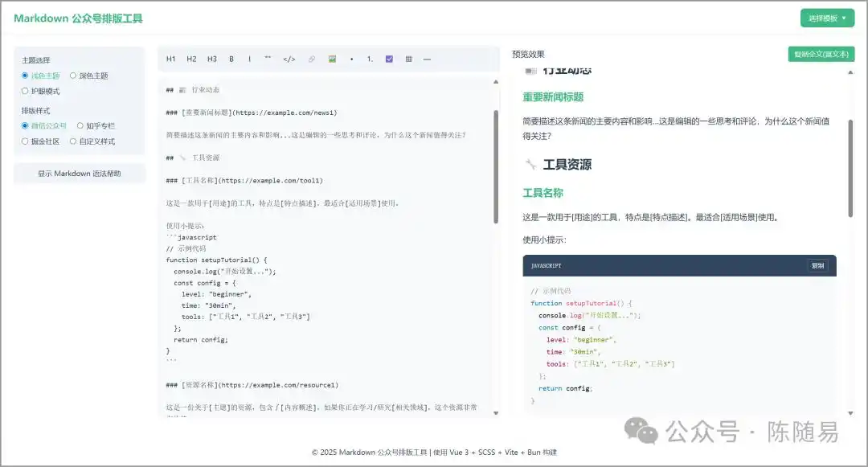Insert a hyperlink with the paperclip icon
The height and width of the screenshot is (467, 868).
312,59
